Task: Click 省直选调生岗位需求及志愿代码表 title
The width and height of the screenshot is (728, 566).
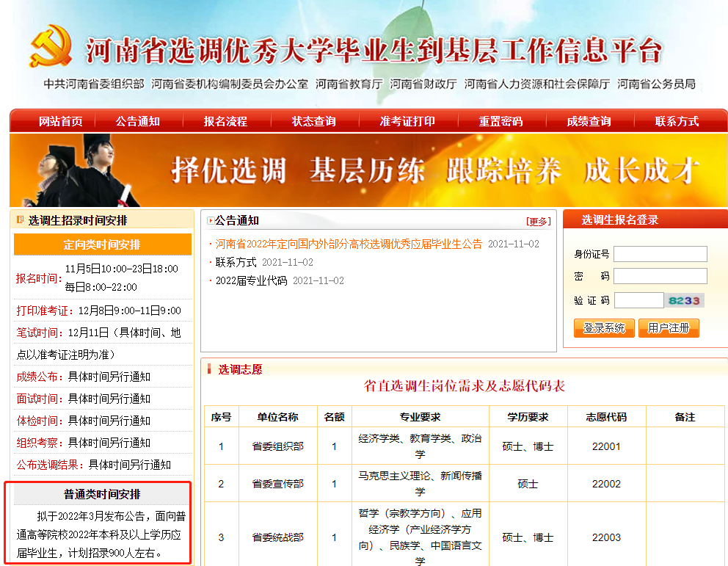Action: pos(464,386)
